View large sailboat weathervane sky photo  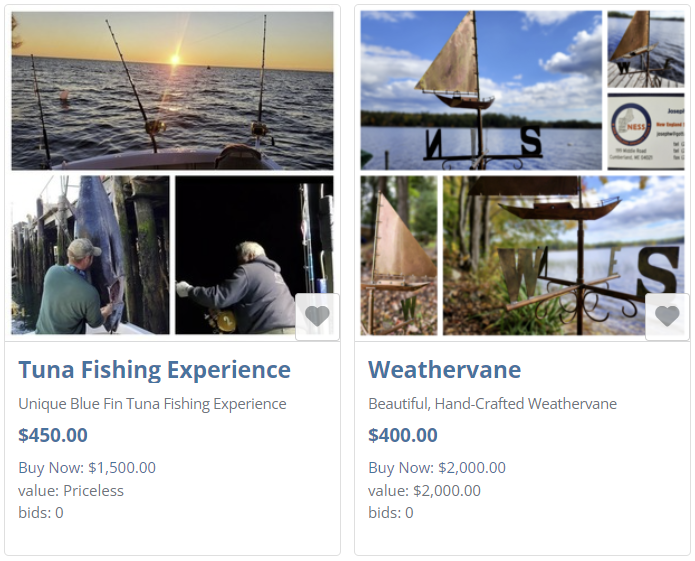pos(481,90)
